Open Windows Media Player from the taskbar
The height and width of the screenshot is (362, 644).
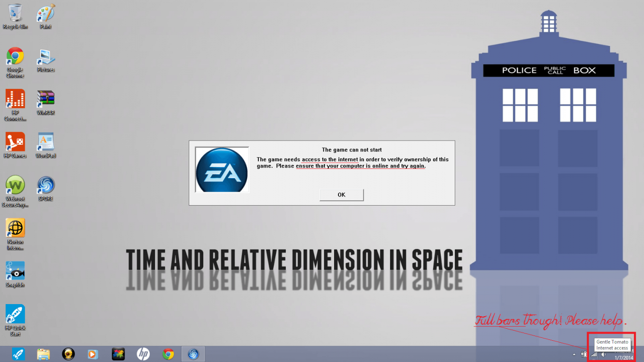(93, 354)
